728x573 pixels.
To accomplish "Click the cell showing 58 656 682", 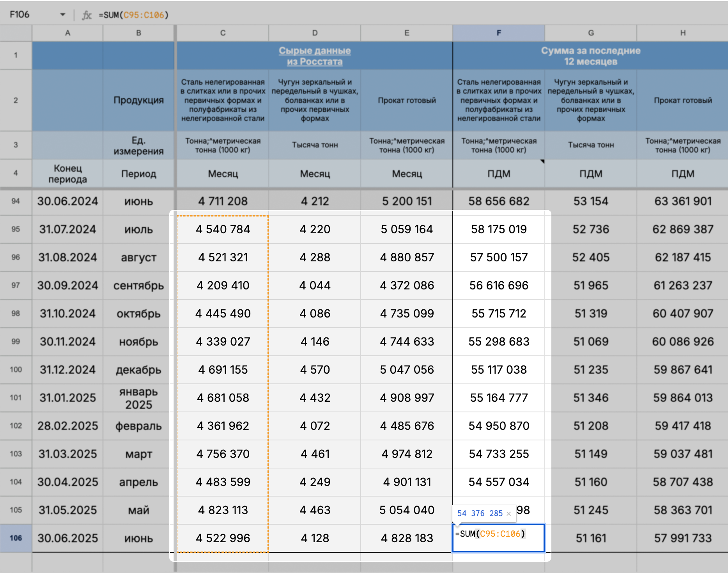I will click(x=498, y=201).
